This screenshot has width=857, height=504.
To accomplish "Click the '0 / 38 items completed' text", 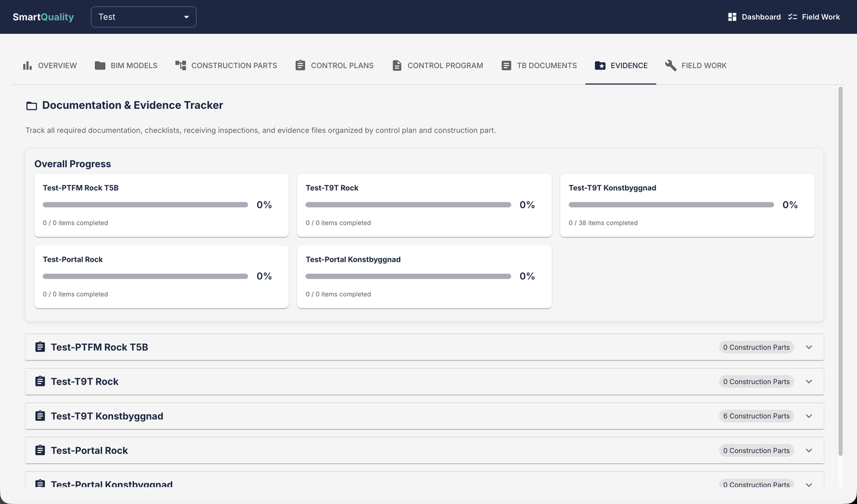I will tap(603, 223).
